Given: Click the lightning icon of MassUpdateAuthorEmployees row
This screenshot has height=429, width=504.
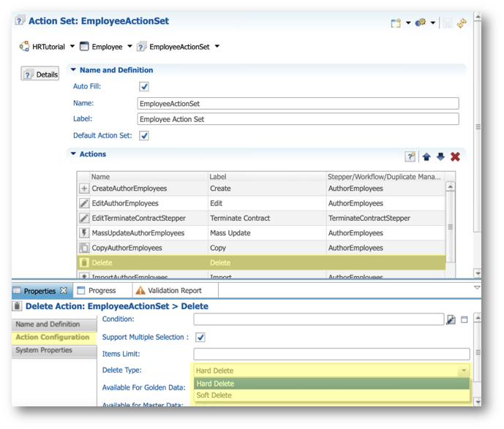Looking at the screenshot, I should (x=84, y=233).
